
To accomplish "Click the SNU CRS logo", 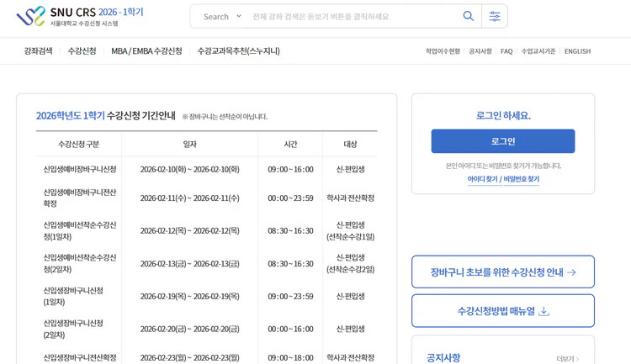I will 80,16.
